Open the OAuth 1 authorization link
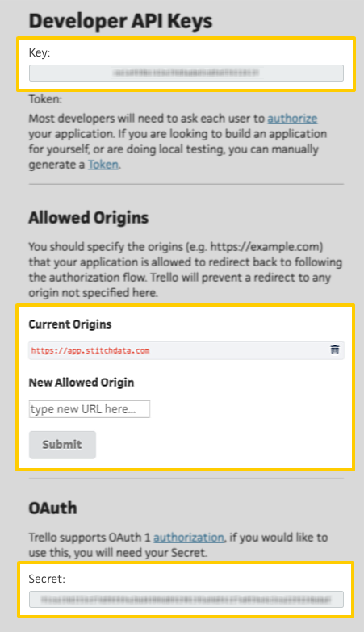Image resolution: width=364 pixels, height=632 pixels. pos(189,538)
